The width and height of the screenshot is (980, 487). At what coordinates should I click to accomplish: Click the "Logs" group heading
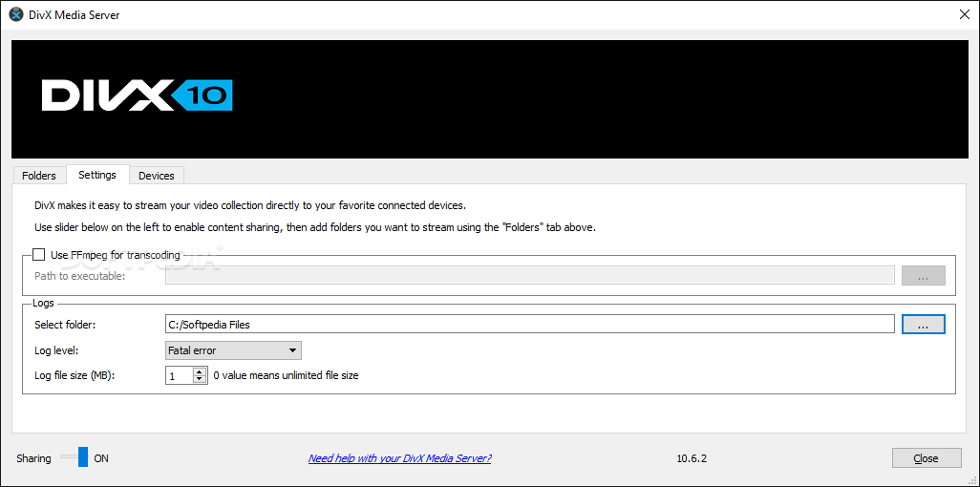(44, 304)
